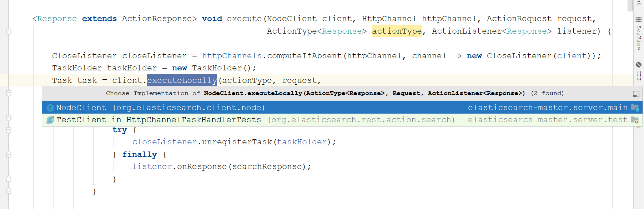Toggle fold marker beside TestClient row
The height and width of the screenshot is (209, 644).
pos(9,118)
